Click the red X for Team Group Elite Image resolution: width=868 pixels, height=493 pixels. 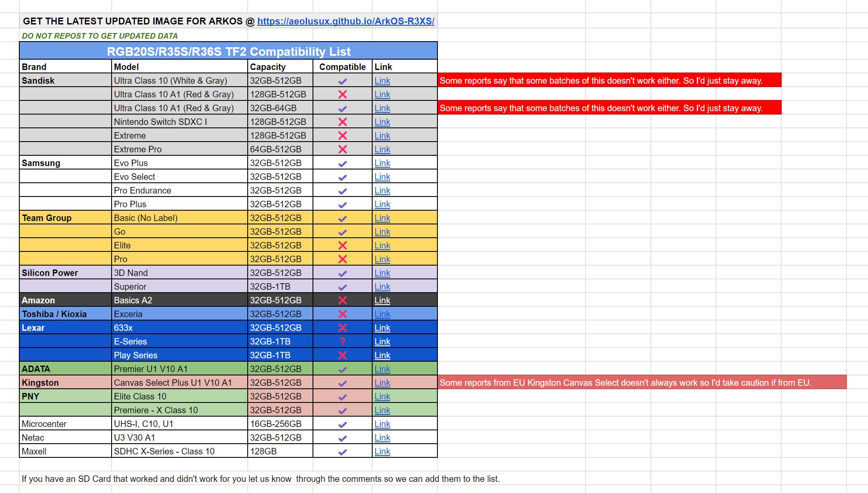[342, 245]
